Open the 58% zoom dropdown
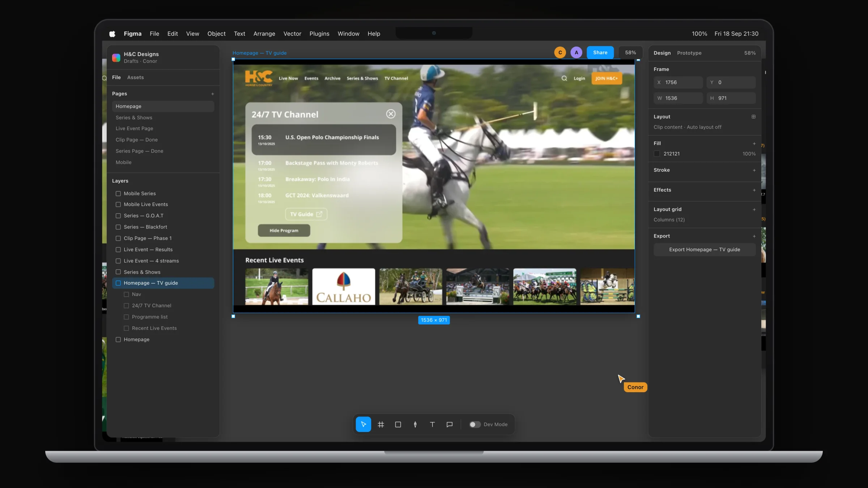Viewport: 868px width, 488px height. [x=630, y=52]
